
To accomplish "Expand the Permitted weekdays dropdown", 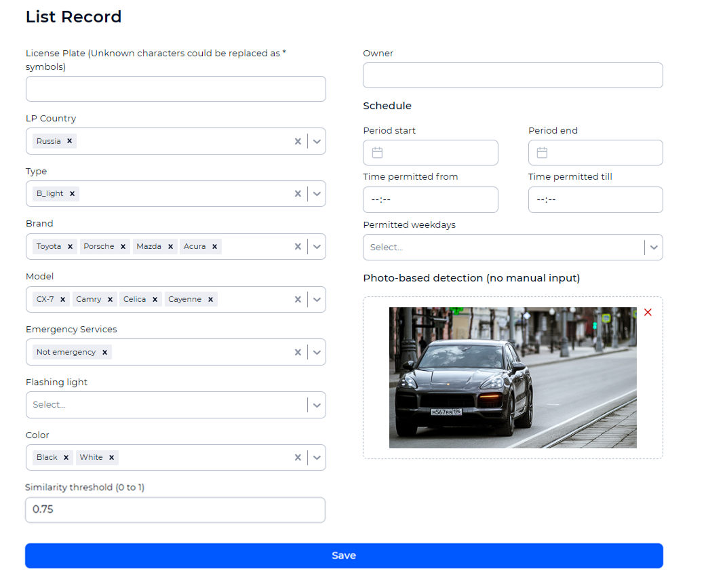I will tap(654, 247).
